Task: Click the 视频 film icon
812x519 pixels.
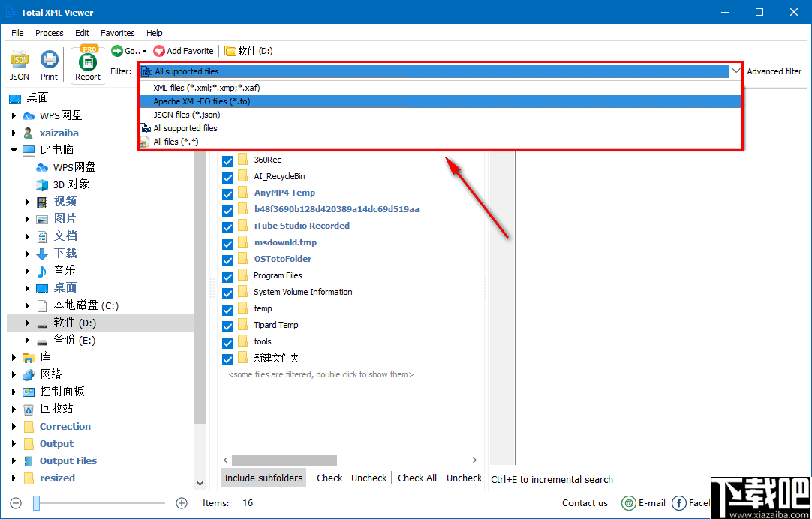Action: (42, 202)
